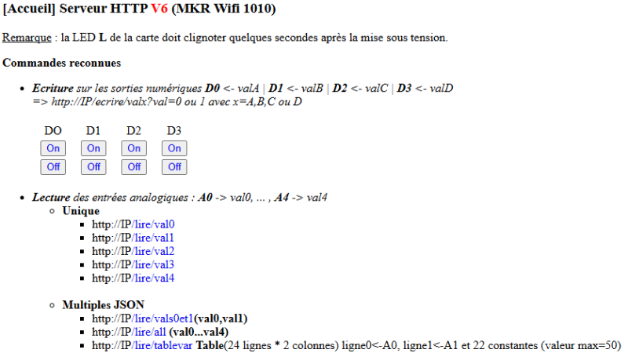Open the /lire/val1 link

point(152,238)
